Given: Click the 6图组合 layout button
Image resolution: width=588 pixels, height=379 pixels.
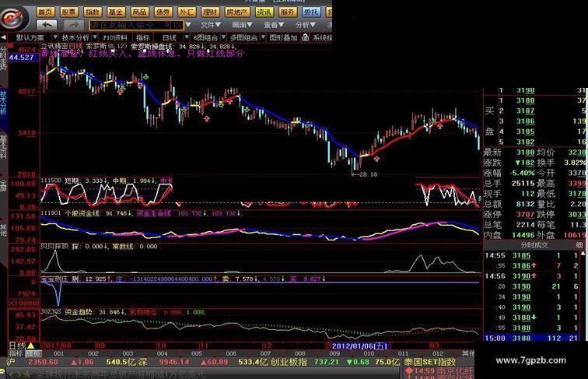Looking at the screenshot, I should pyautogui.click(x=205, y=37).
